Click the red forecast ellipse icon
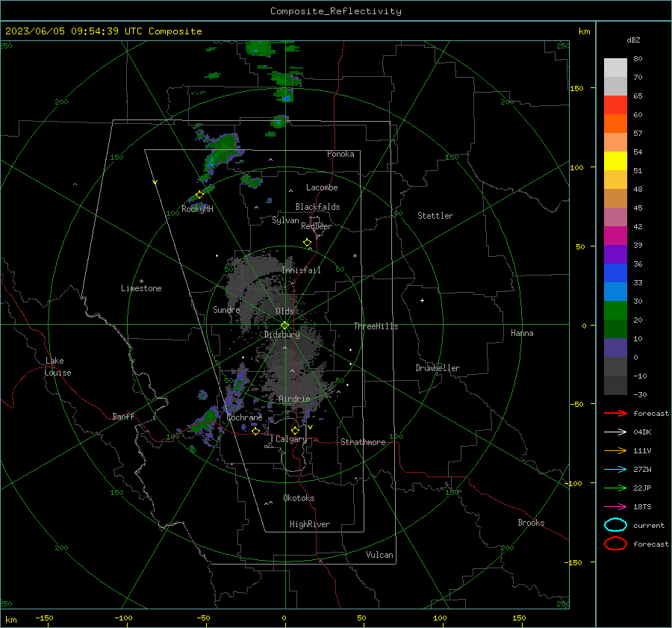The width and height of the screenshot is (672, 628). [x=615, y=544]
